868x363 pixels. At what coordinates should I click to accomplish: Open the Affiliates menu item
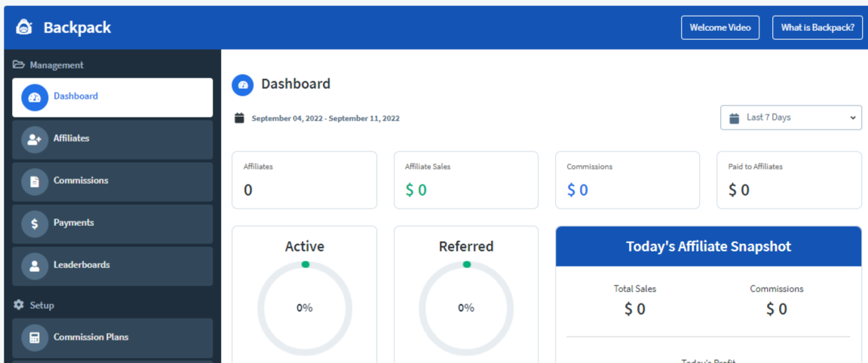pyautogui.click(x=112, y=140)
